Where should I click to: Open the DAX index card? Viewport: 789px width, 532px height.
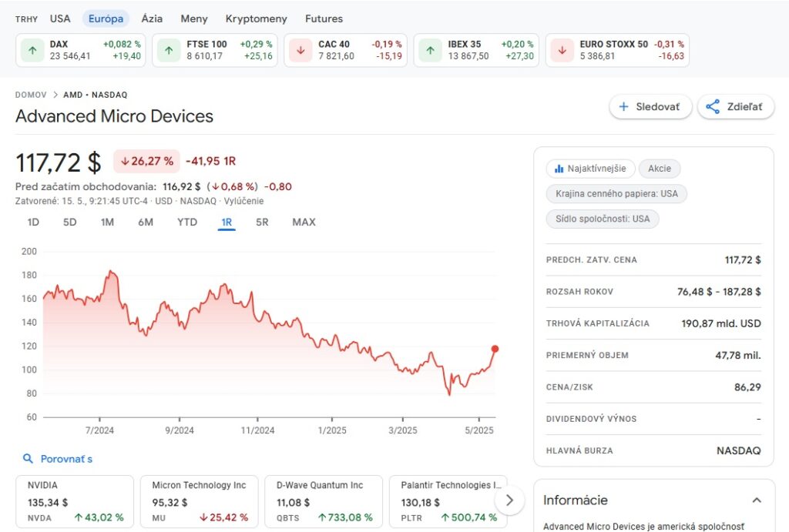[80, 50]
